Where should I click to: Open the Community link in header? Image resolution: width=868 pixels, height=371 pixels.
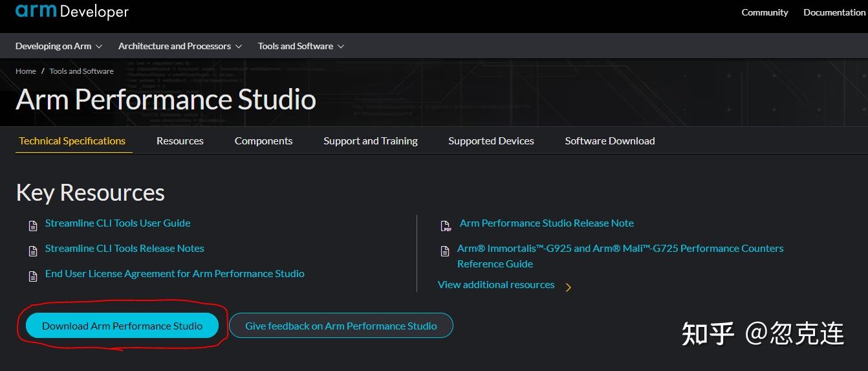click(x=765, y=12)
